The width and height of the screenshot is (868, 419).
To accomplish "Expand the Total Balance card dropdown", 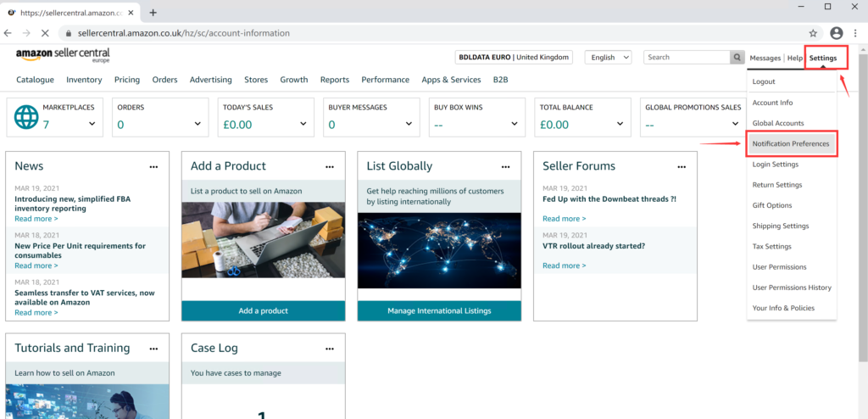I will [620, 124].
